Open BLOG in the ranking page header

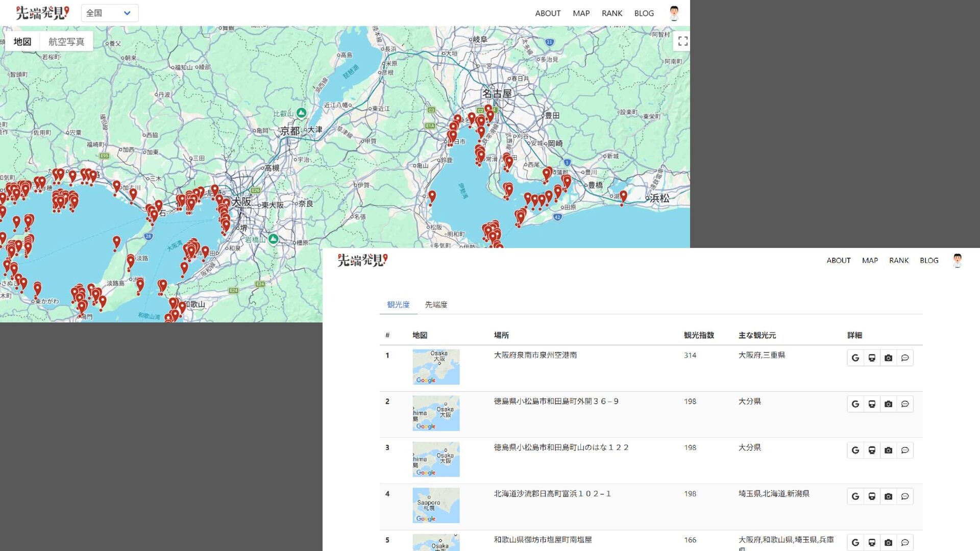click(929, 260)
